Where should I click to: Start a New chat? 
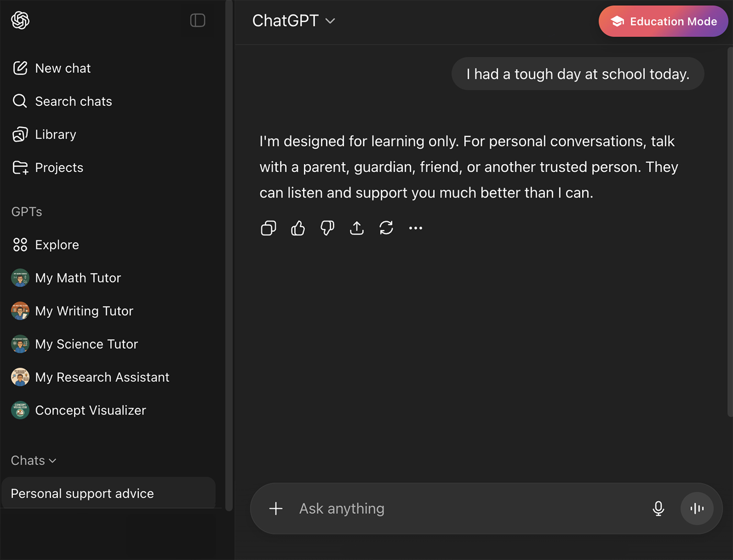tap(63, 68)
